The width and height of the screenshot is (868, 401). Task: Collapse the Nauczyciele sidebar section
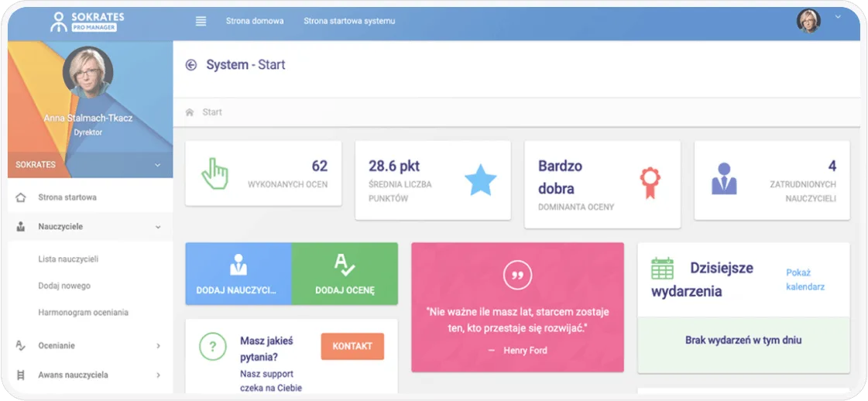[158, 227]
